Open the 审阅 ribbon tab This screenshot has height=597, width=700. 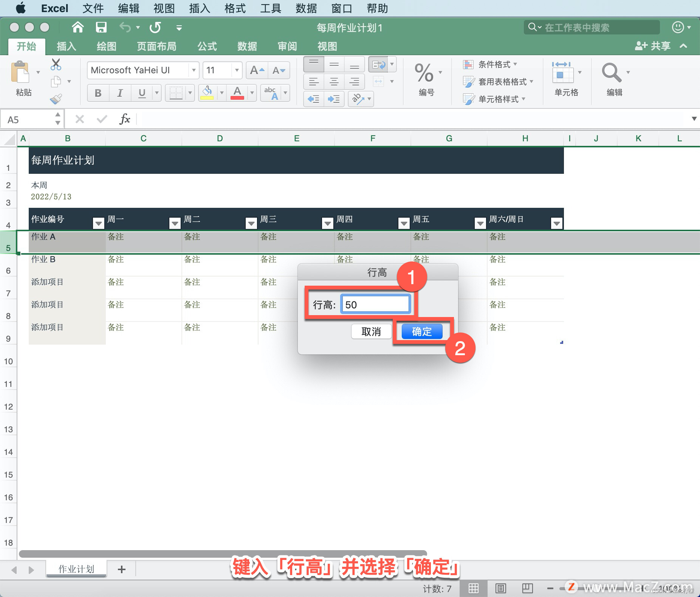coord(287,46)
